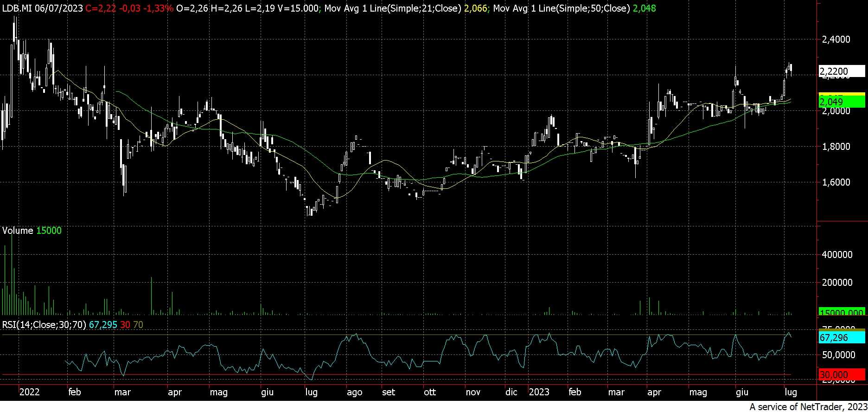Viewport: 868px width, 412px height.
Task: Select the Mov Avg Simple;21;Close indicator label
Action: tap(393, 8)
